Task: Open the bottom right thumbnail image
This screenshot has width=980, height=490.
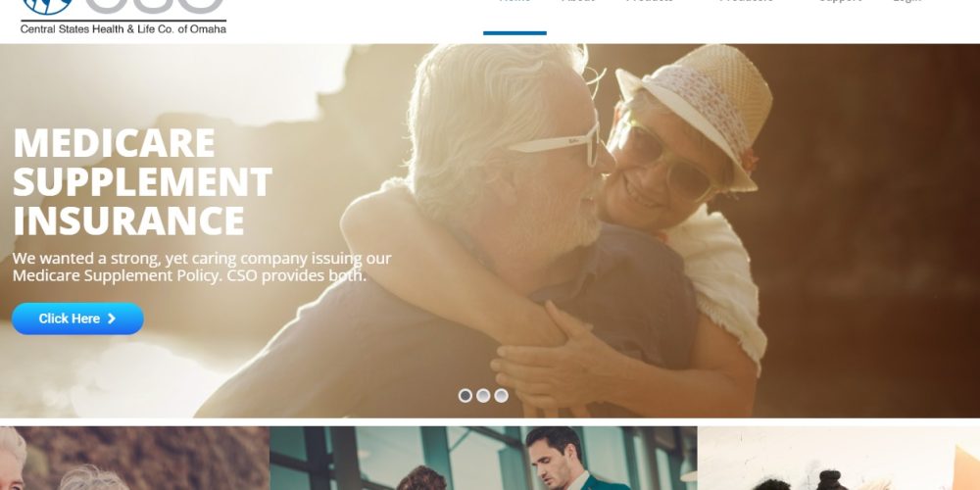Action: tap(839, 458)
